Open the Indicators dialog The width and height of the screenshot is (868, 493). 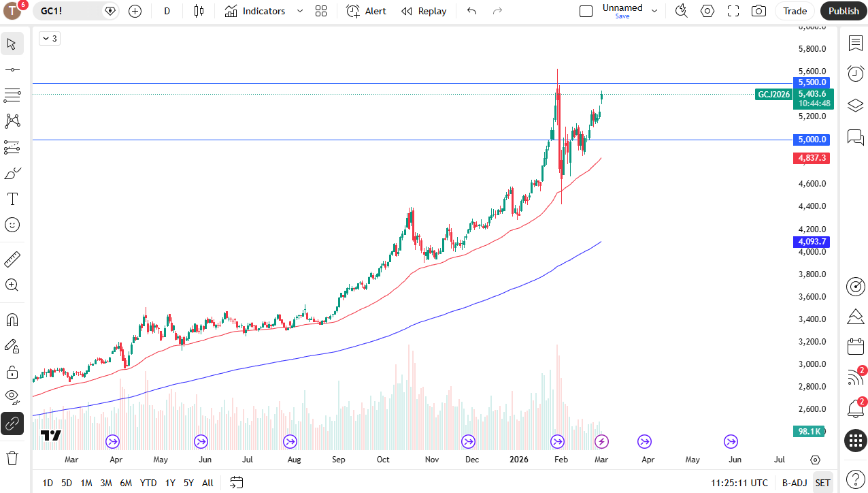pyautogui.click(x=255, y=11)
